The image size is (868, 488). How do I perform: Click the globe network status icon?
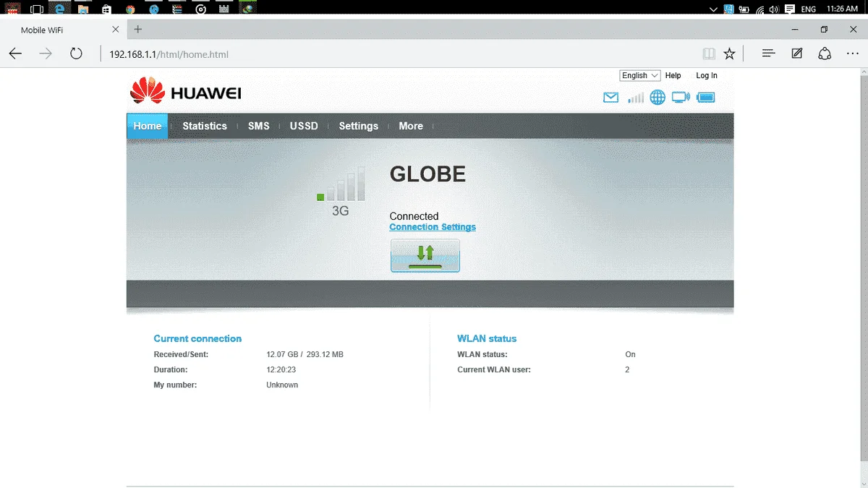tap(658, 98)
